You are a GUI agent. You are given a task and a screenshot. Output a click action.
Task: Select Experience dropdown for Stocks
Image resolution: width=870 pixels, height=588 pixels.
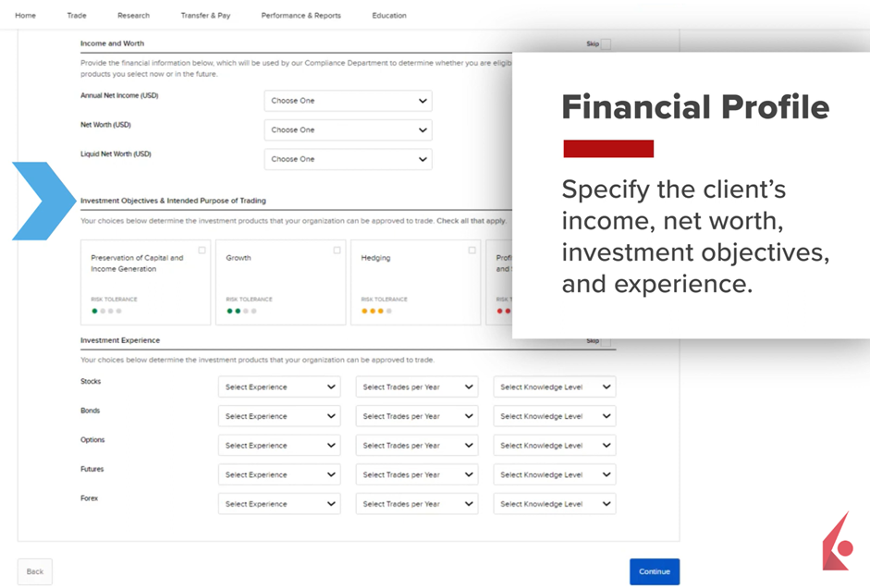tap(279, 387)
